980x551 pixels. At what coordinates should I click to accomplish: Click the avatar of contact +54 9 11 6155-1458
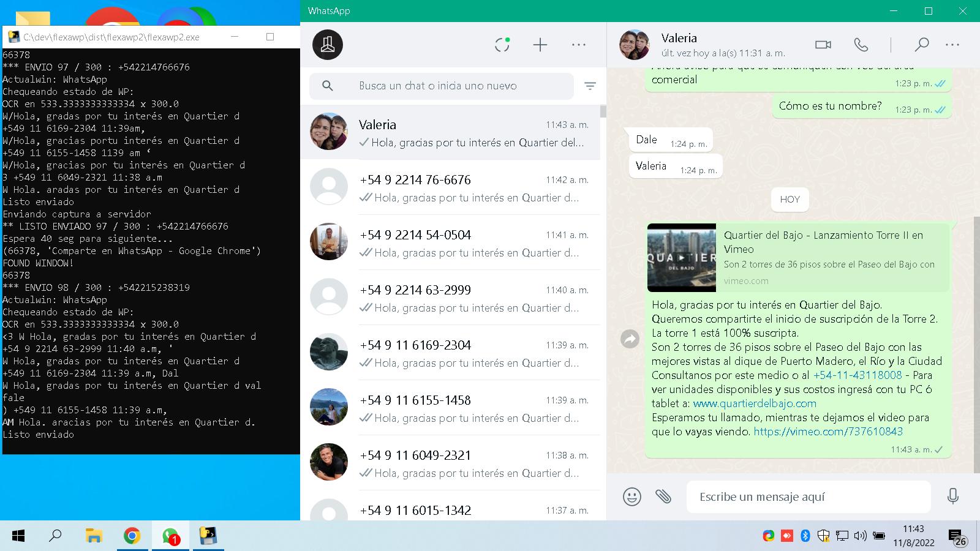[x=329, y=407]
